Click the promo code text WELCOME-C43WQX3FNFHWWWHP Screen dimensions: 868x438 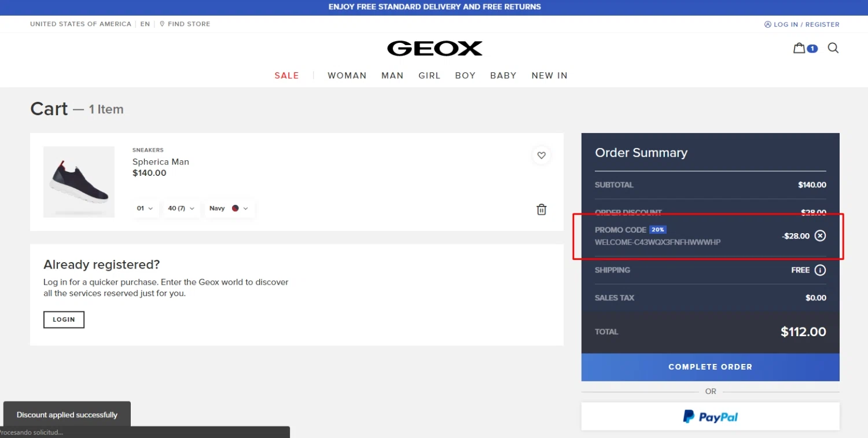[x=658, y=242]
